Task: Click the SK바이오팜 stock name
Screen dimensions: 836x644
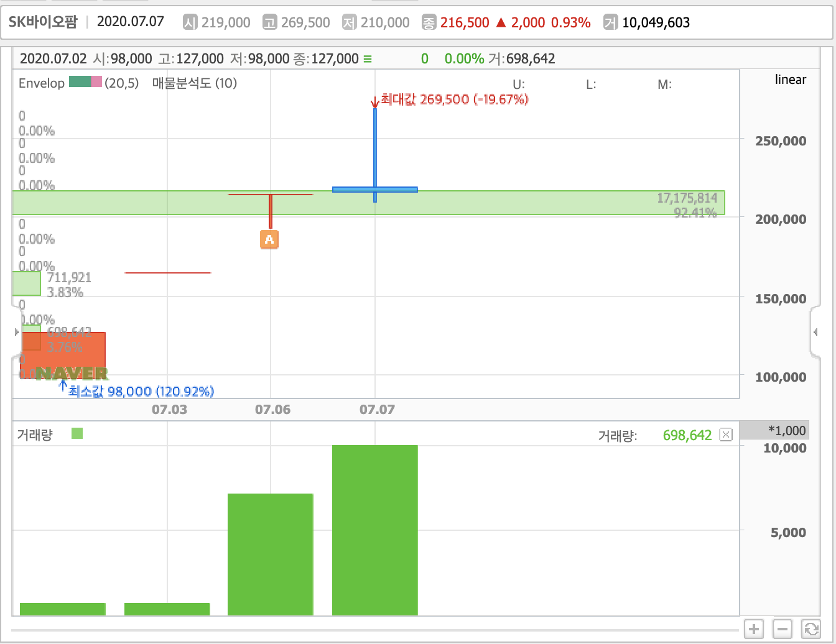Action: pos(43,22)
